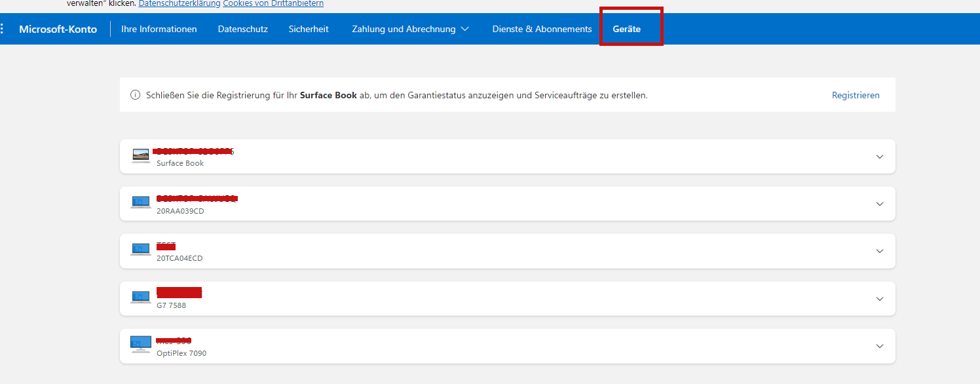Click the G7 7588 model text
980x384 pixels.
(x=171, y=305)
